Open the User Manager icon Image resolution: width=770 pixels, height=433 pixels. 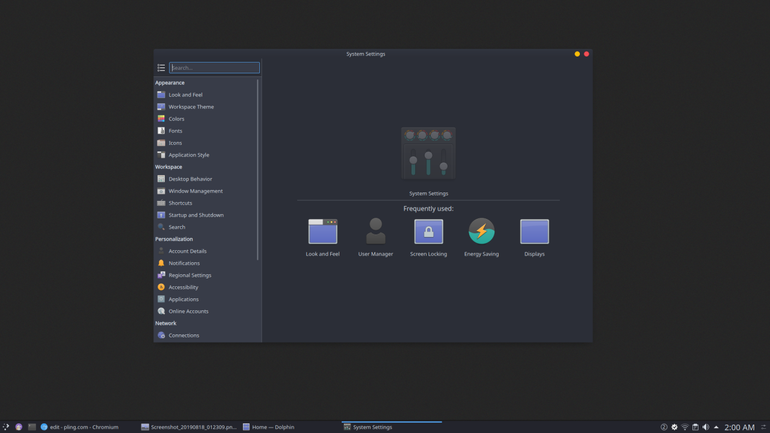point(376,231)
